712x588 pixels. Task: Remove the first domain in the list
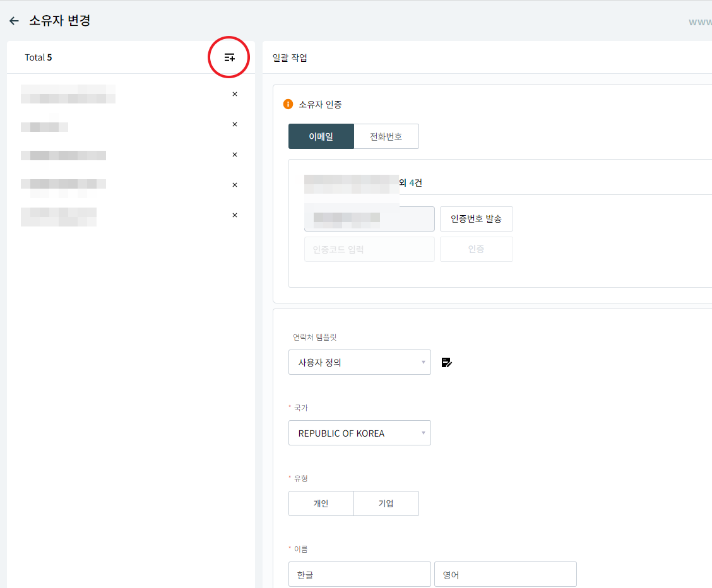click(235, 94)
